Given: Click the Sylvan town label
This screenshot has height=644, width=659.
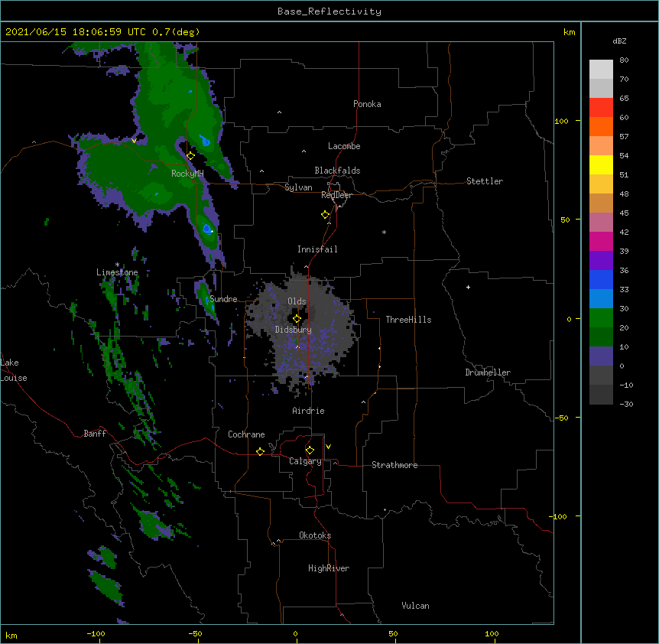Looking at the screenshot, I should pyautogui.click(x=298, y=187).
